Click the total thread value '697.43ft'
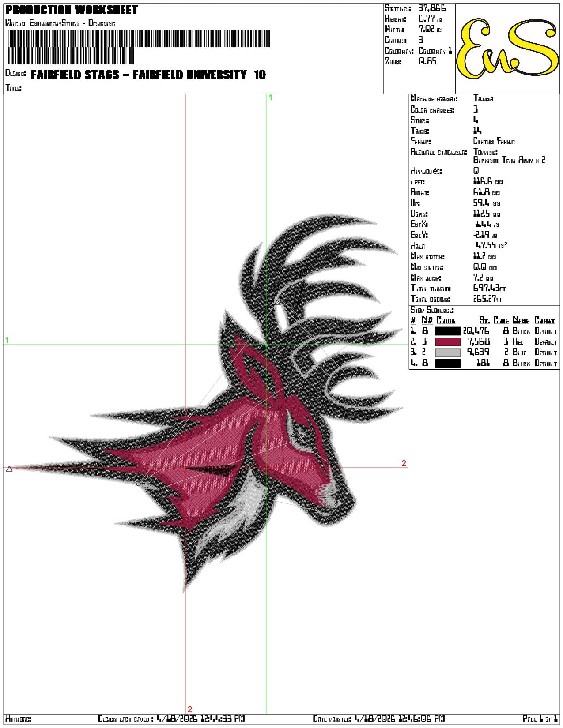 (489, 288)
